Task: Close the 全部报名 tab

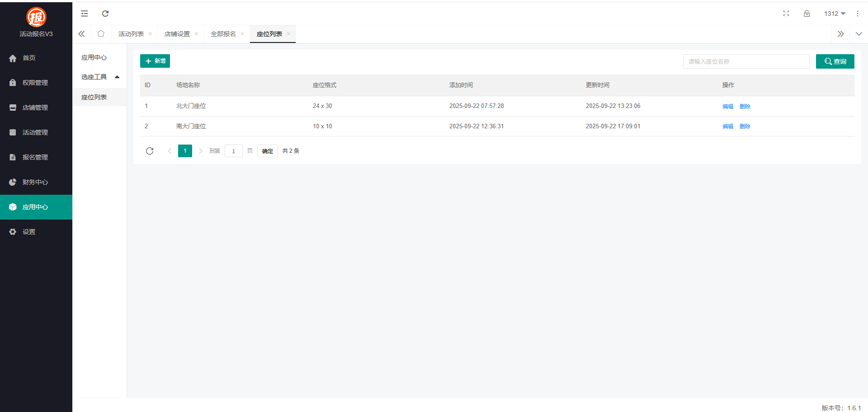Action: pyautogui.click(x=242, y=34)
